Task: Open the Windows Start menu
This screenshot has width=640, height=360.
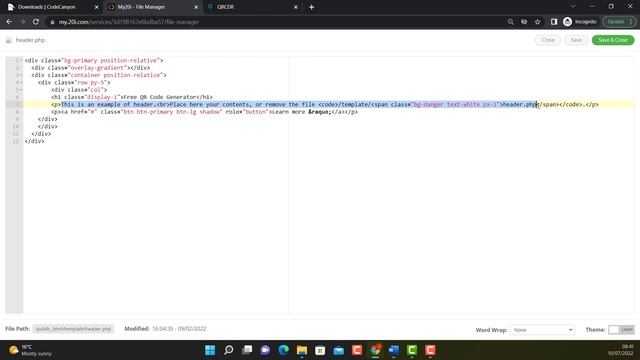Action: tap(210, 350)
